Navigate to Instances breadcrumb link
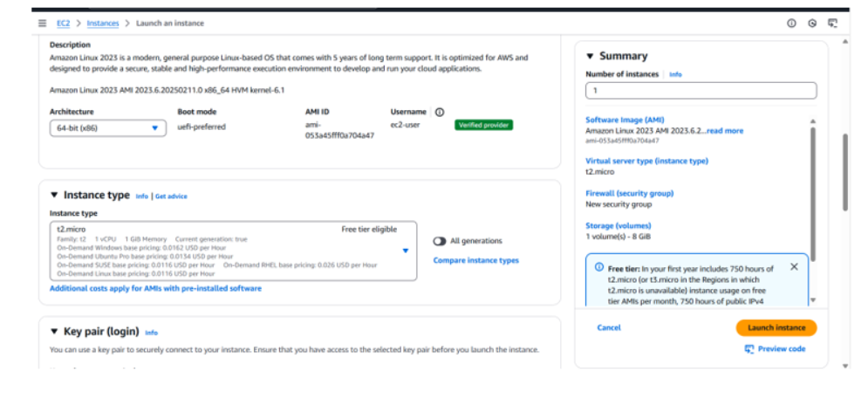 click(x=103, y=23)
